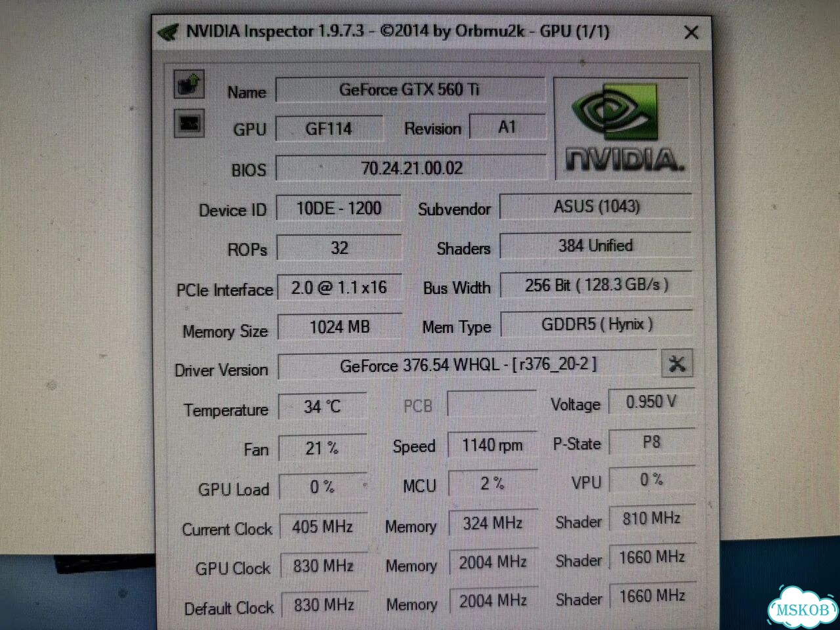Click the P-State field showing P8
Screen dimensions: 840x630
[x=652, y=442]
